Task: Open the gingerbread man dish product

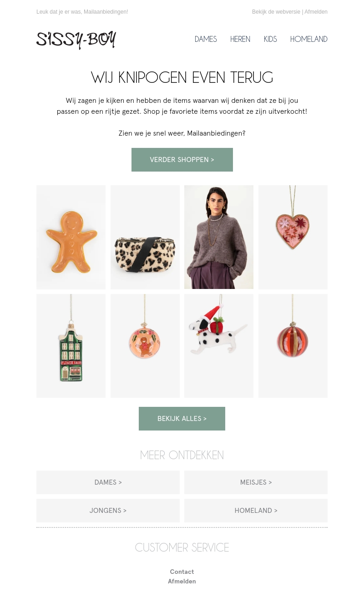Action: pyautogui.click(x=71, y=237)
